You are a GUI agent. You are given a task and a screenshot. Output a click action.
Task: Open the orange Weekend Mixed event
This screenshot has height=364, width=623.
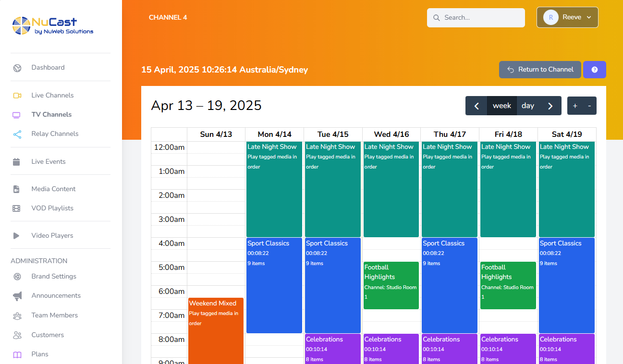click(x=216, y=331)
